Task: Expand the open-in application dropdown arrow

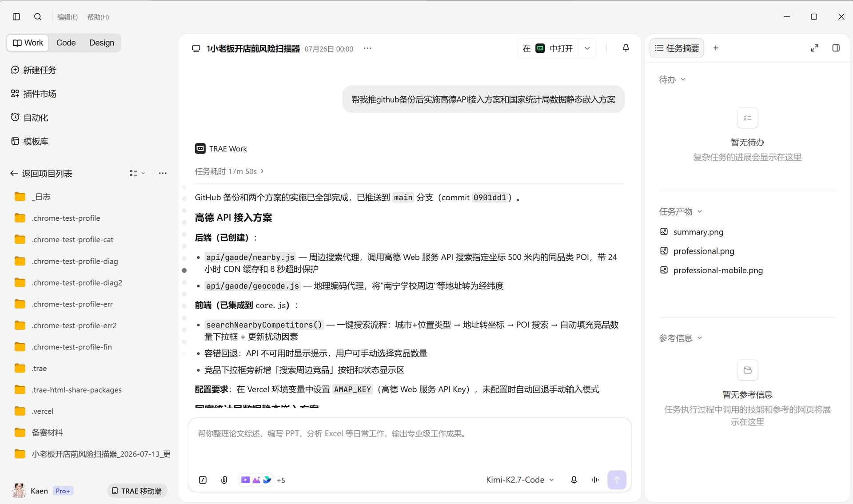Action: (587, 48)
